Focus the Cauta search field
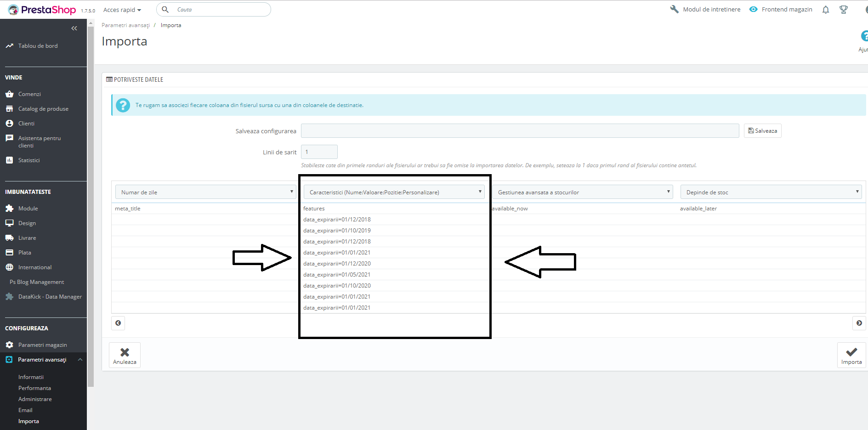868x430 pixels. coord(214,10)
